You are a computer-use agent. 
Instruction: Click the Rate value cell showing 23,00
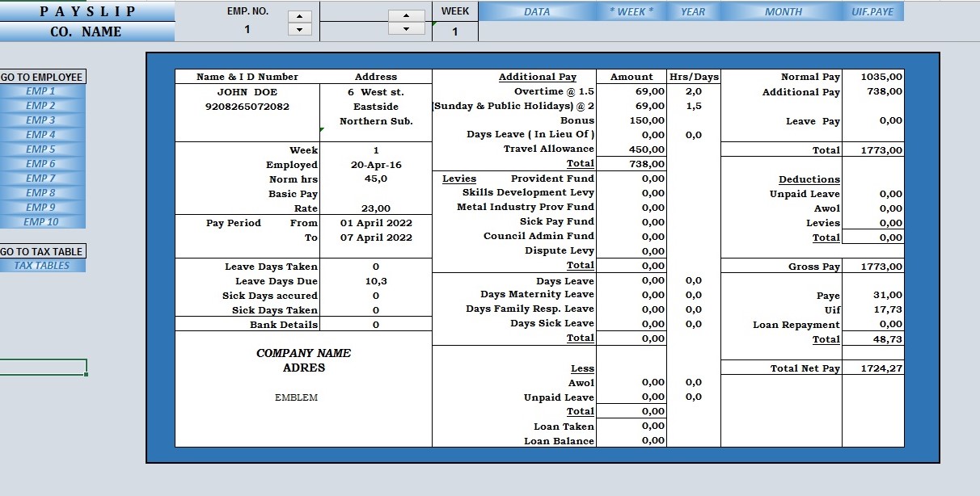pyautogui.click(x=376, y=208)
